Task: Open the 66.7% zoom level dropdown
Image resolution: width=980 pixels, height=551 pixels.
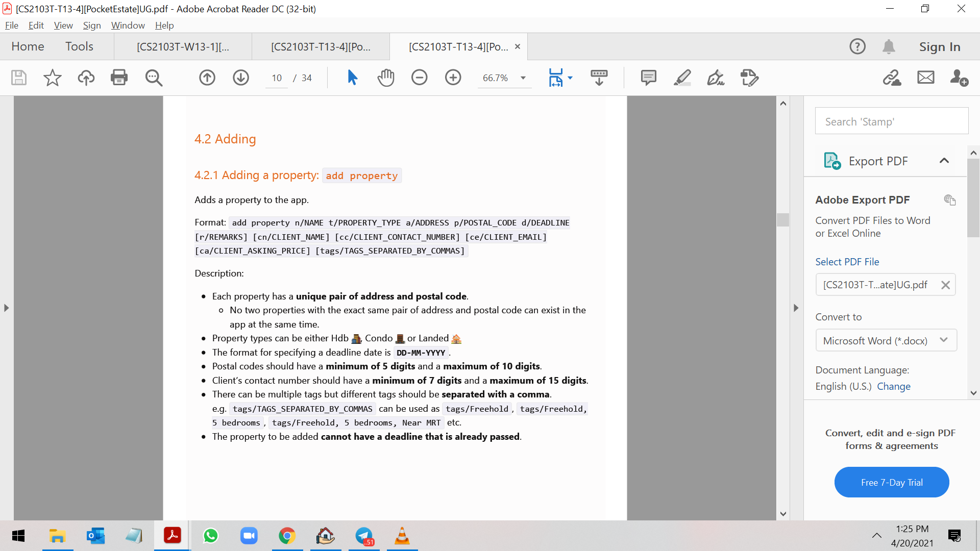Action: [523, 78]
